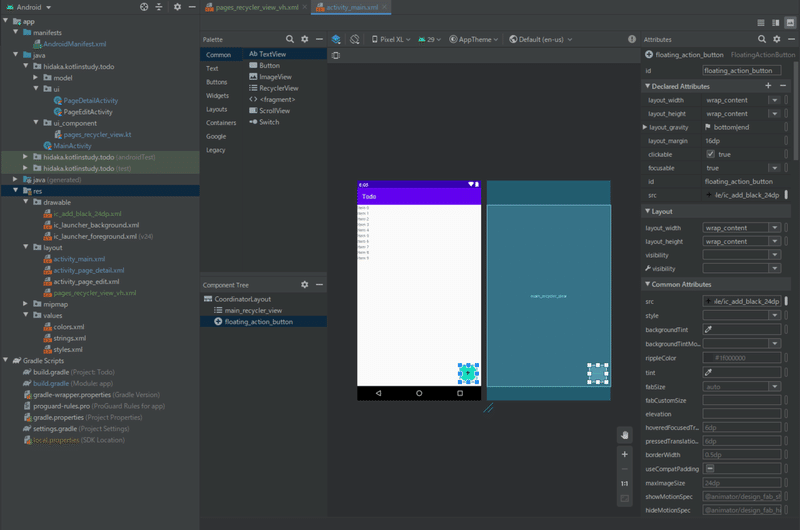Select floating action button in design preview
This screenshot has width=800, height=530.
468,373
